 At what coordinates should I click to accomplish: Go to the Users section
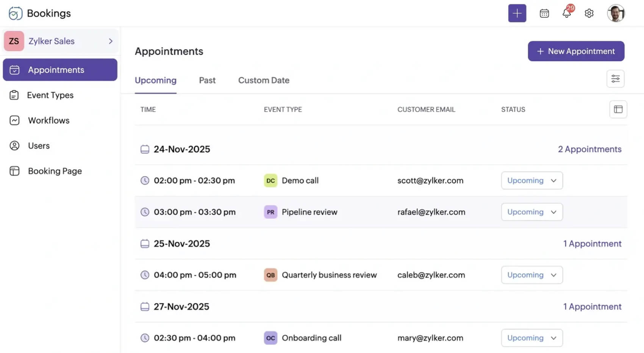(38, 145)
